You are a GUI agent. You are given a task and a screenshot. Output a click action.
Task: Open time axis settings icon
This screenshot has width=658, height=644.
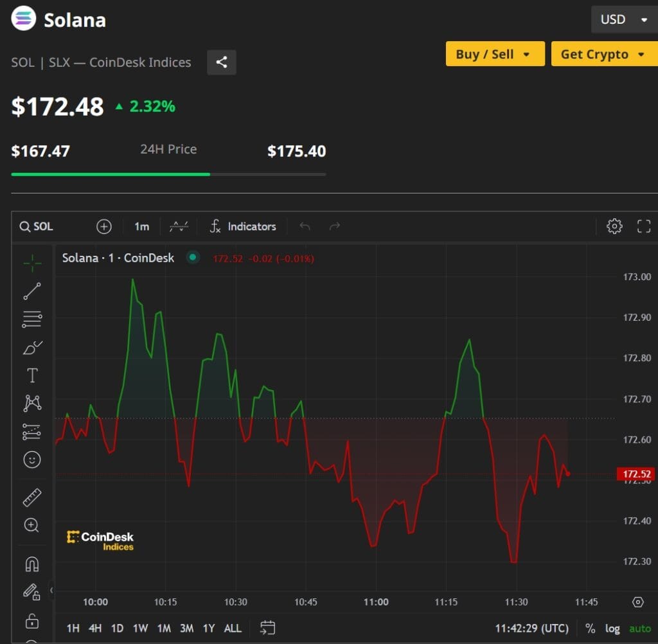point(637,602)
